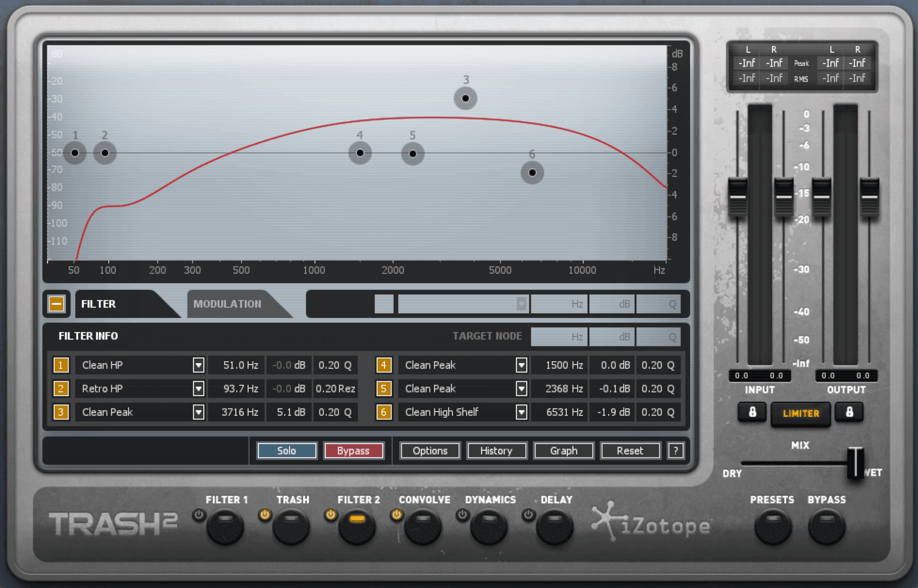Click band 6 frequency field 6531 Hz
This screenshot has height=588, width=918.
click(559, 412)
